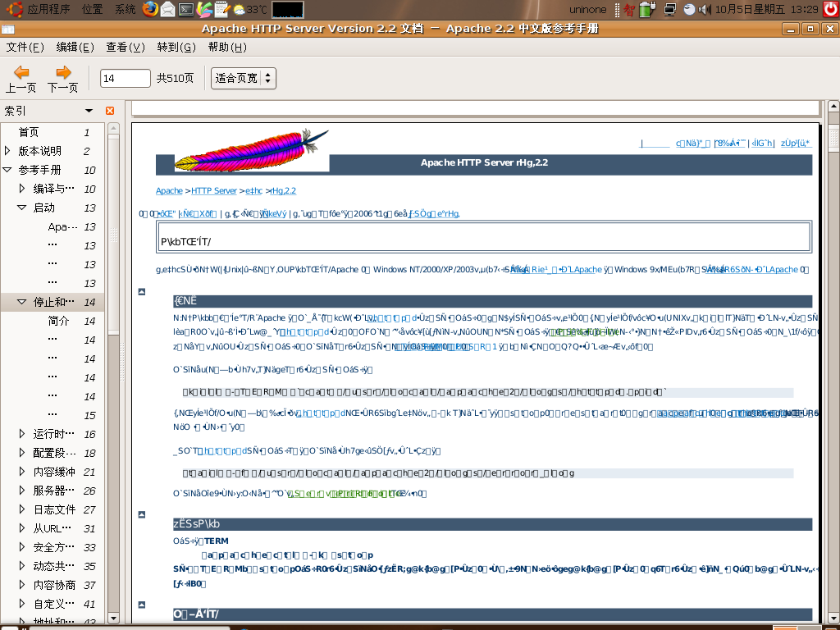Go to previous page with 上一页 arrow
The width and height of the screenshot is (840, 630).
[x=21, y=79]
